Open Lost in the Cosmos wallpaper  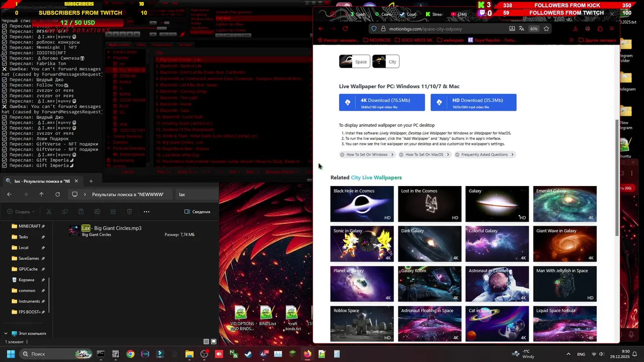point(430,204)
